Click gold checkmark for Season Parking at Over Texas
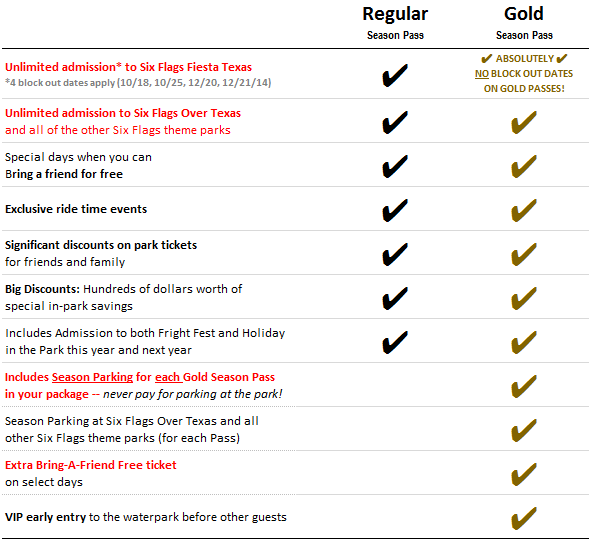This screenshot has width=591, height=541. click(524, 430)
